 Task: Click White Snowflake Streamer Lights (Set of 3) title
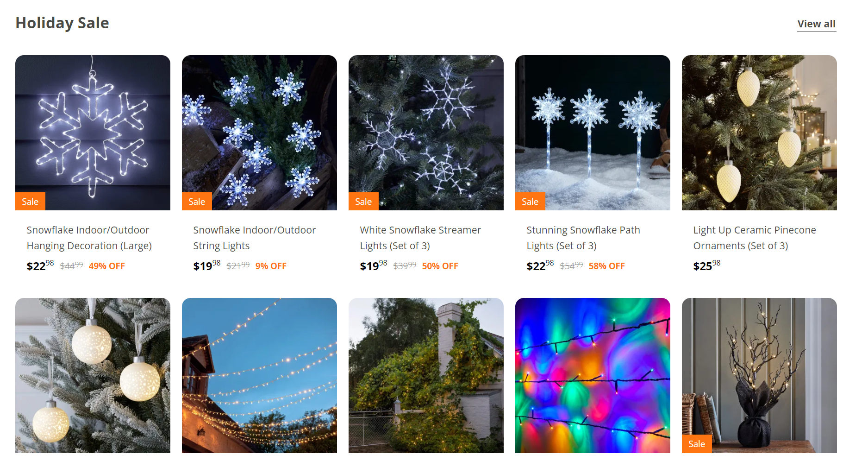[420, 238]
